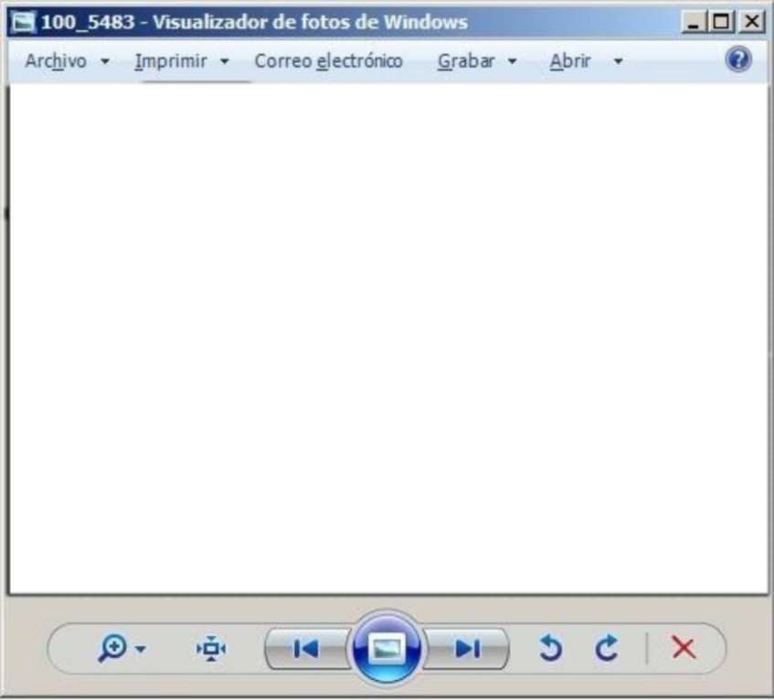Image resolution: width=774 pixels, height=700 pixels.
Task: Click Correo electrónico in the toolbar
Action: pyautogui.click(x=328, y=61)
